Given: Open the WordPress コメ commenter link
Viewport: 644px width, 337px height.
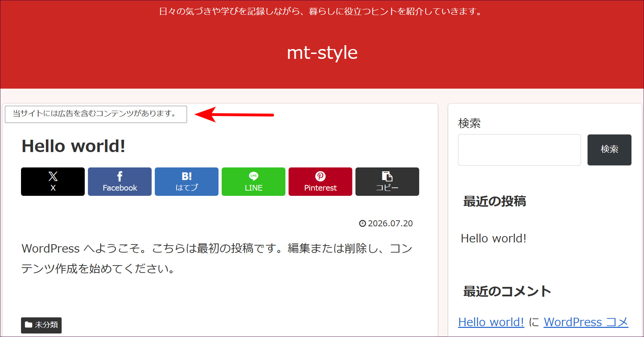Looking at the screenshot, I should click(x=586, y=322).
